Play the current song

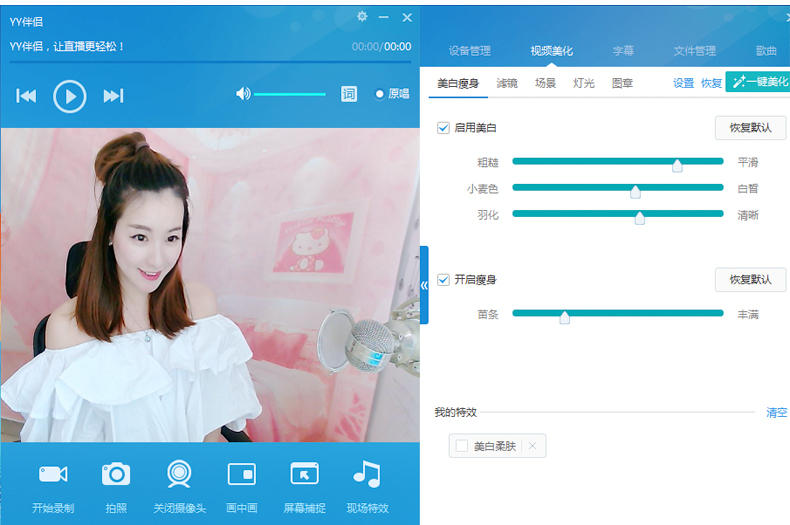(70, 96)
